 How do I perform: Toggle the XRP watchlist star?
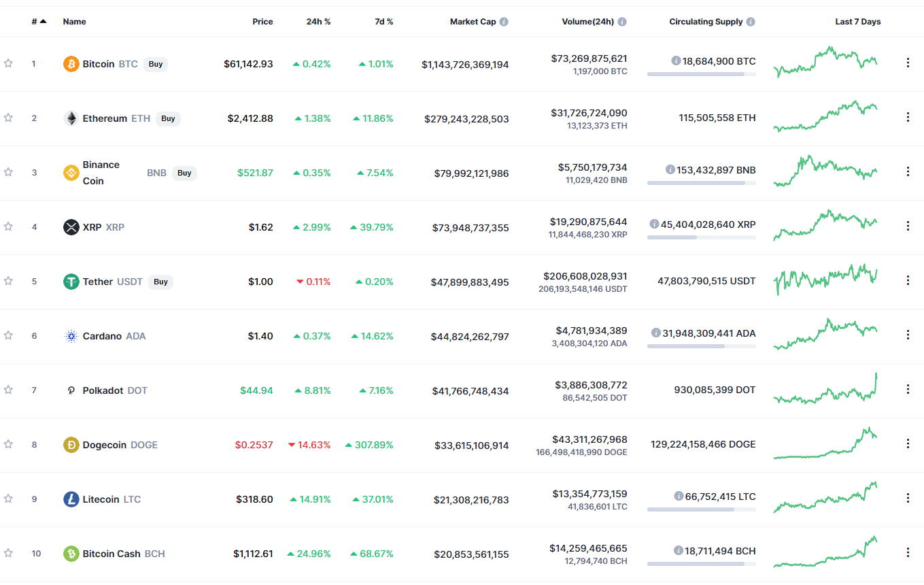pyautogui.click(x=8, y=227)
